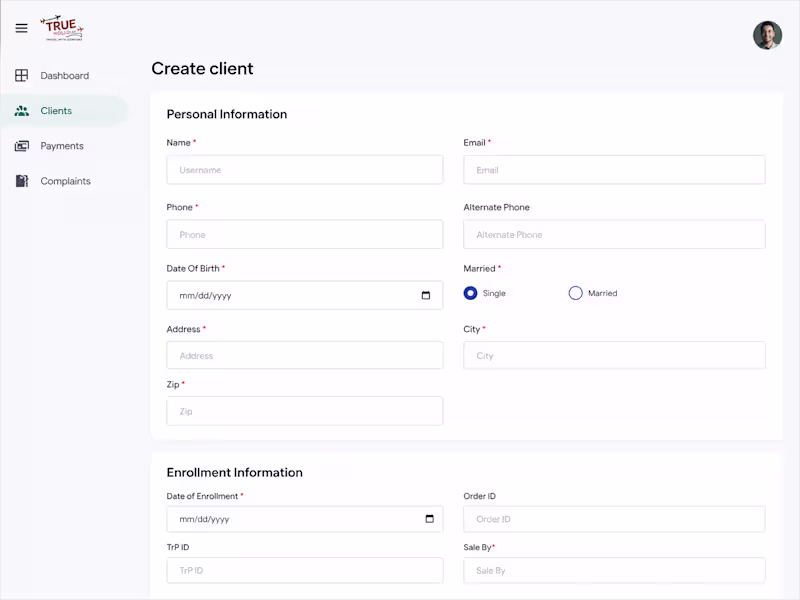Viewport: 800px width, 600px height.
Task: Click the Alternate Phone label
Action: (x=496, y=207)
